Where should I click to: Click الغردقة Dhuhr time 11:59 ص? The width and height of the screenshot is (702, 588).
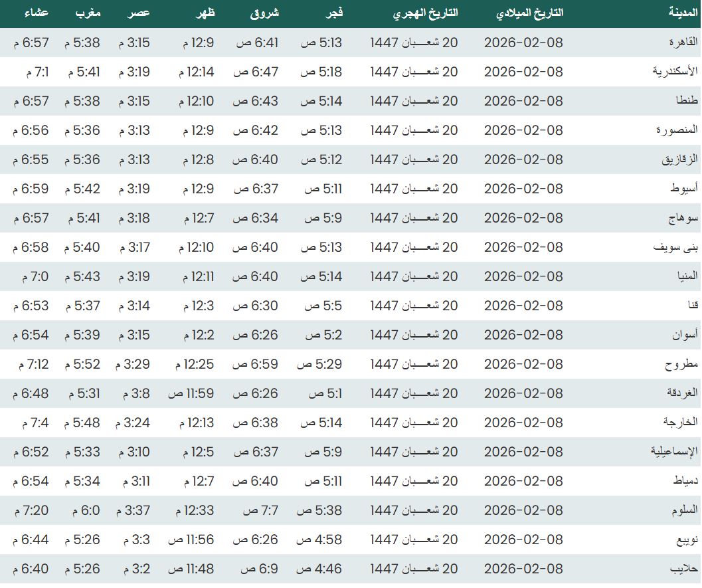(x=191, y=393)
